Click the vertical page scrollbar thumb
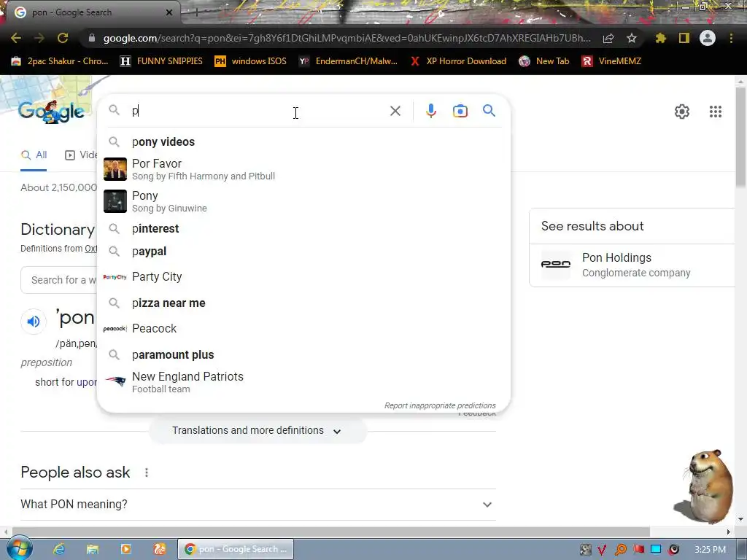The width and height of the screenshot is (747, 560). (741, 136)
